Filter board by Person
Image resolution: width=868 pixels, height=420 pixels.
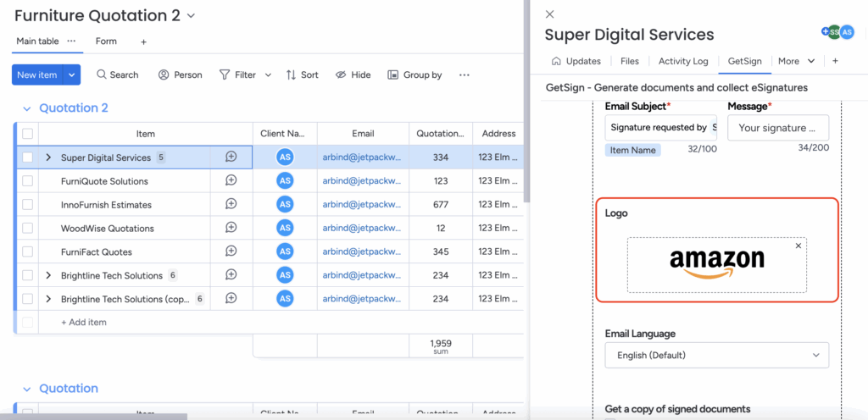point(181,75)
